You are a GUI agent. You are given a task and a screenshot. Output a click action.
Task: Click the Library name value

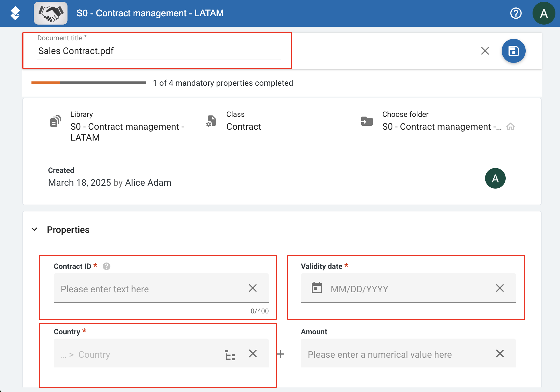[x=127, y=132]
